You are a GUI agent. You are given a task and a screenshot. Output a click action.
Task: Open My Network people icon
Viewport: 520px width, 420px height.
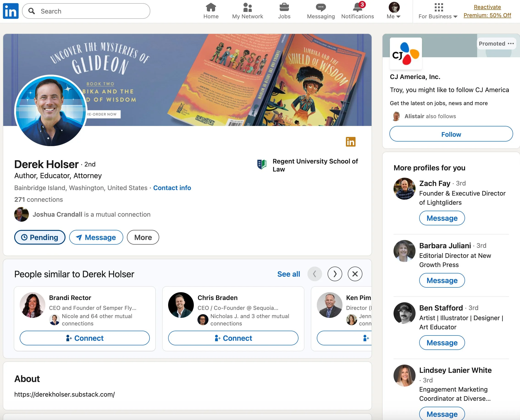coord(247,7)
